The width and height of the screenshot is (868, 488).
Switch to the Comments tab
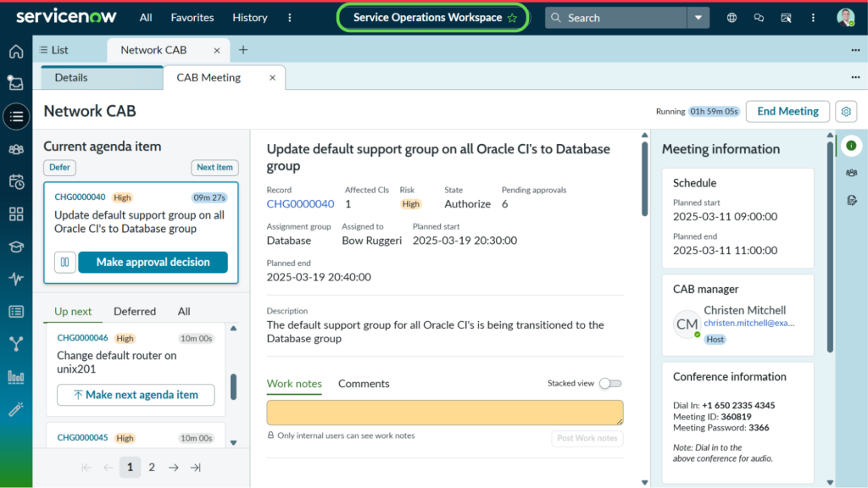click(364, 384)
